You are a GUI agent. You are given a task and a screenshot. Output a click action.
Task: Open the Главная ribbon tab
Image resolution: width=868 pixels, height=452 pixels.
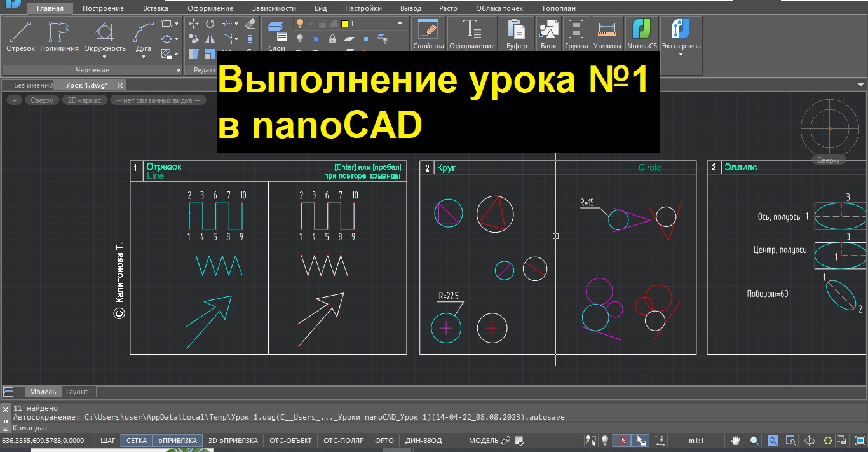click(x=50, y=8)
